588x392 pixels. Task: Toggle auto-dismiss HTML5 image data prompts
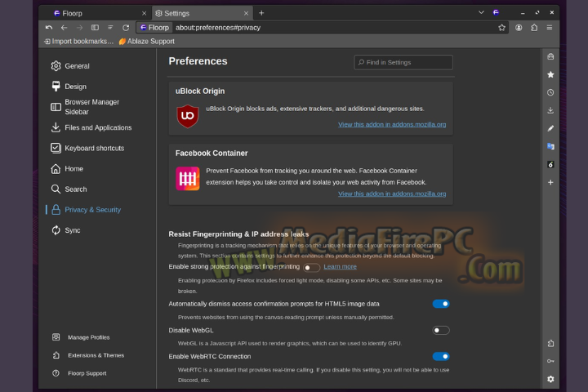(441, 304)
